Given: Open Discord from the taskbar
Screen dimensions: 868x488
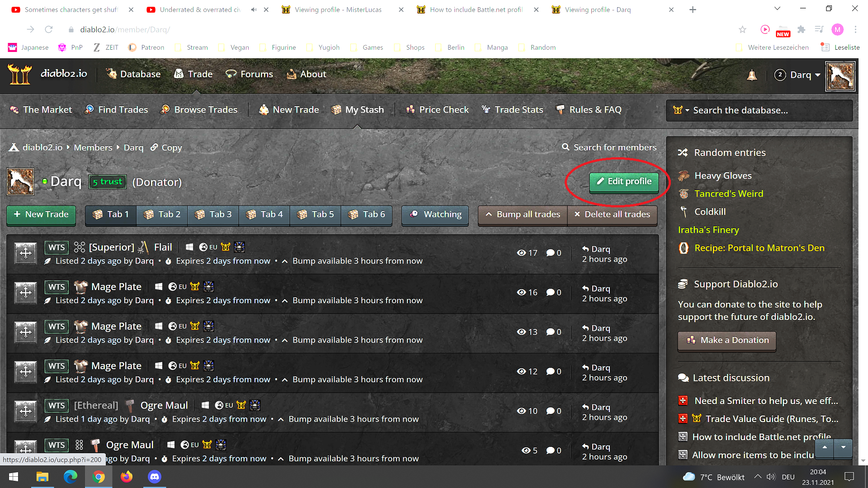Looking at the screenshot, I should click(155, 477).
